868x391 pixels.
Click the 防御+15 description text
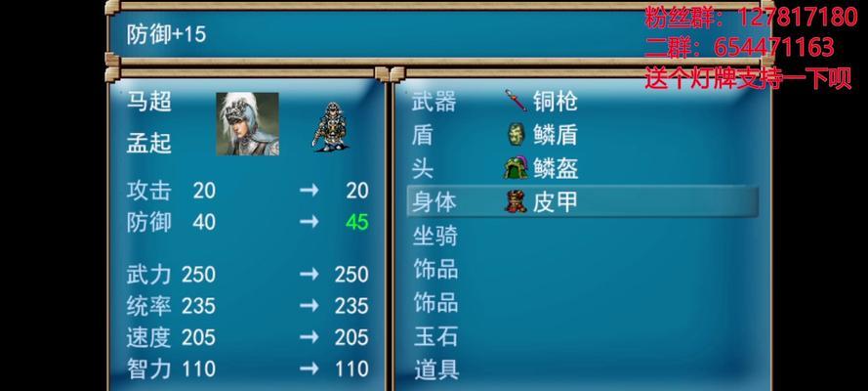(x=166, y=34)
